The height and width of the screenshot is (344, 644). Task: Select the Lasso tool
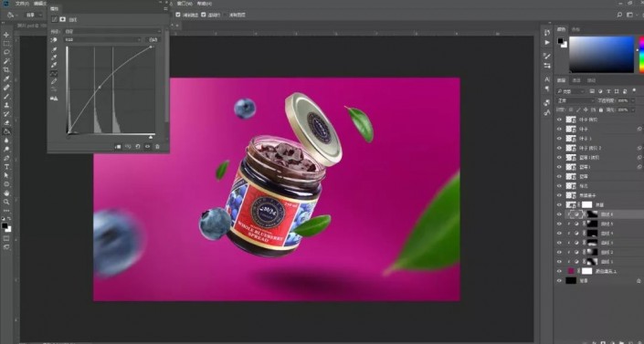click(x=6, y=53)
